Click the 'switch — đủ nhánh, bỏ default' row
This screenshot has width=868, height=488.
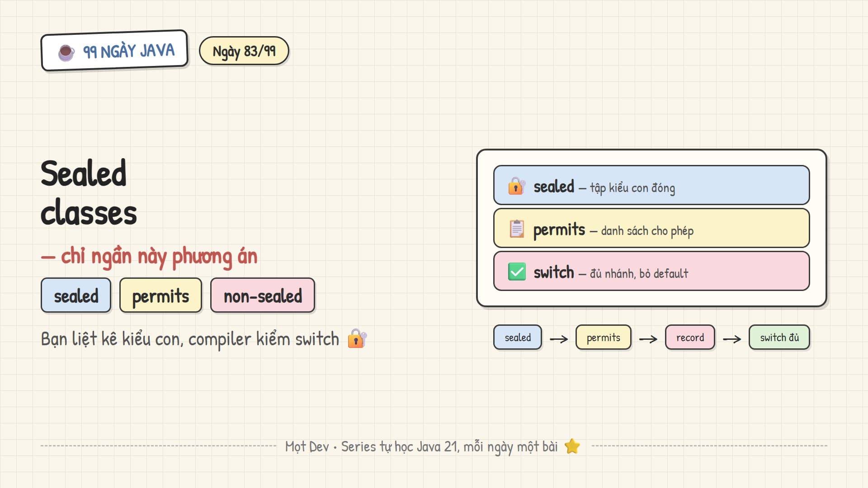coord(651,271)
